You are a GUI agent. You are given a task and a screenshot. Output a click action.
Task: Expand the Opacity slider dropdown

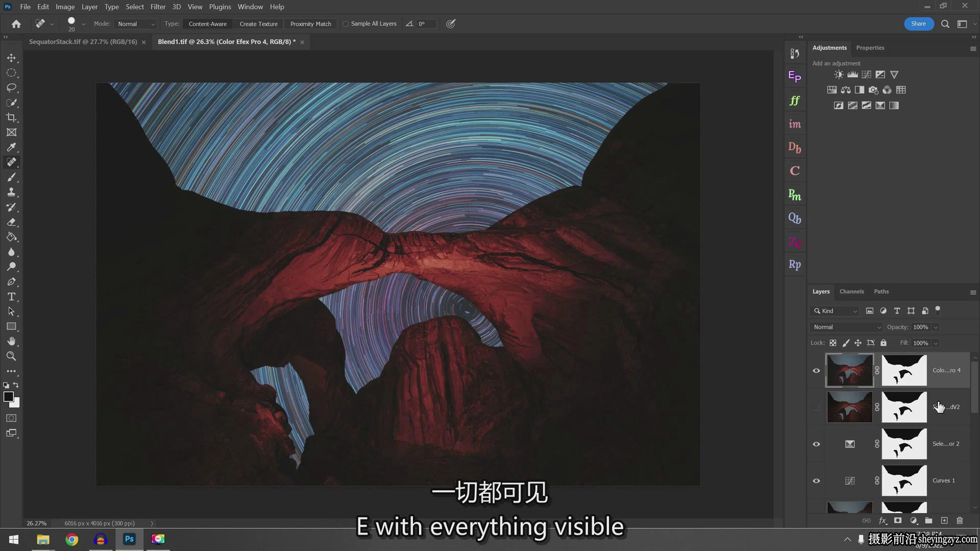tap(936, 327)
